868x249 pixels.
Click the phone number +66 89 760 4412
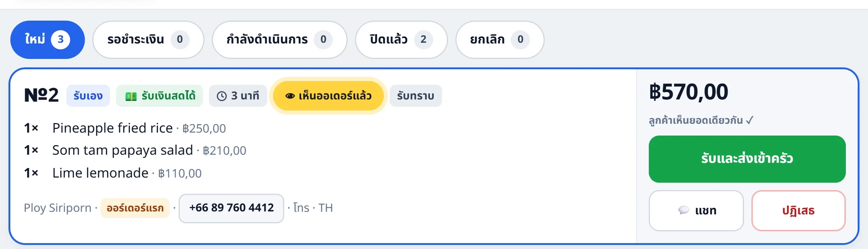point(231,208)
